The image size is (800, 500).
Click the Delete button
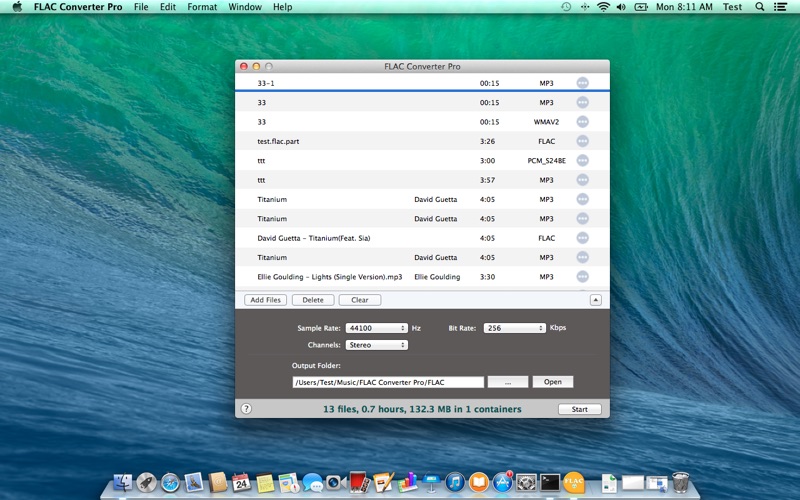(x=313, y=300)
